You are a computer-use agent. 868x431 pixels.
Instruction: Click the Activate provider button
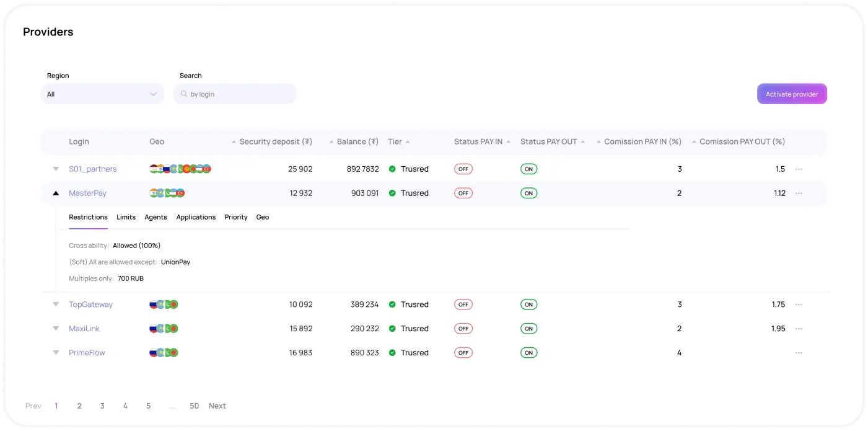click(x=792, y=94)
